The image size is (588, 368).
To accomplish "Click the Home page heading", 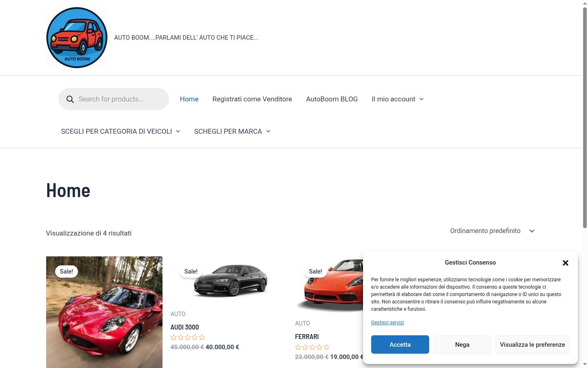I will click(x=68, y=191).
